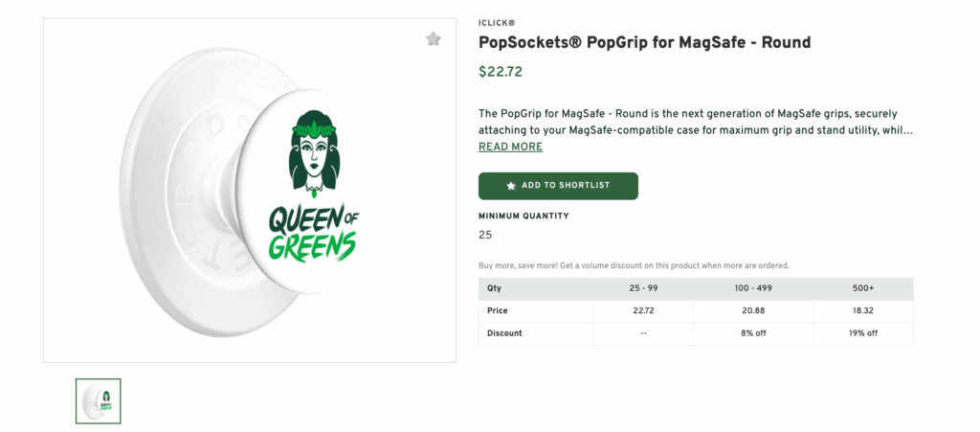Image resolution: width=980 pixels, height=432 pixels.
Task: Select the 25 - 99 quantity tier
Action: (x=643, y=288)
